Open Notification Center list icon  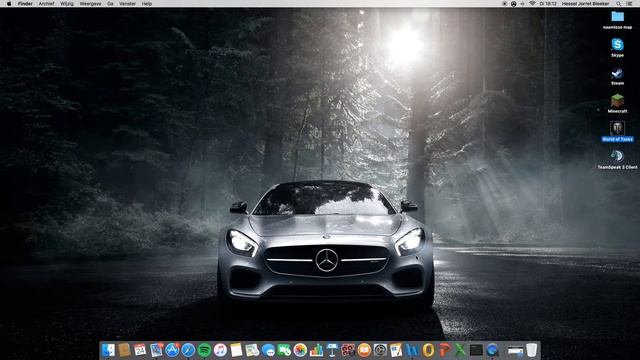[630, 4]
